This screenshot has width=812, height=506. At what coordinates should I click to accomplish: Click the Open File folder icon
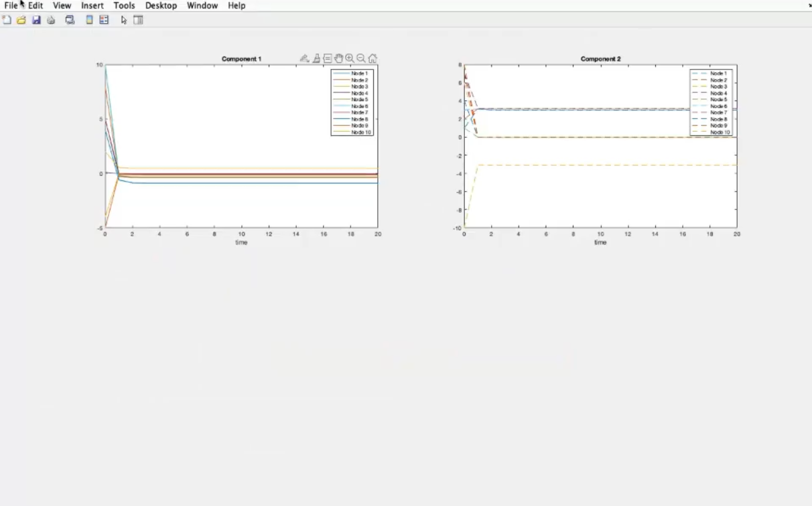pos(21,20)
